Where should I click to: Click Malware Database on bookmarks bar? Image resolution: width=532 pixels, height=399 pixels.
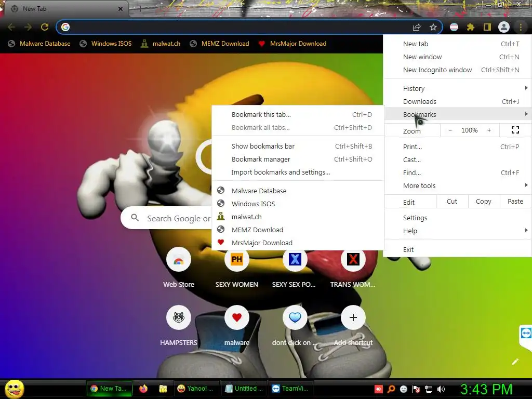(39, 44)
